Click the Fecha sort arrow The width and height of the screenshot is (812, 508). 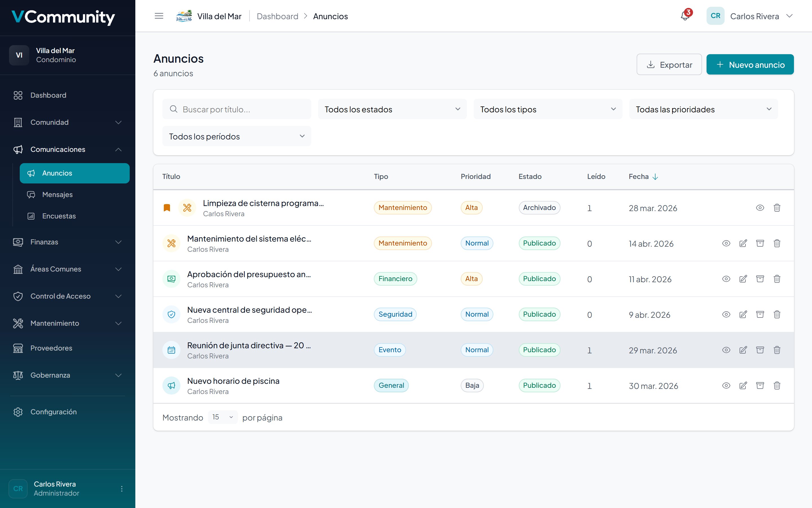655,177
